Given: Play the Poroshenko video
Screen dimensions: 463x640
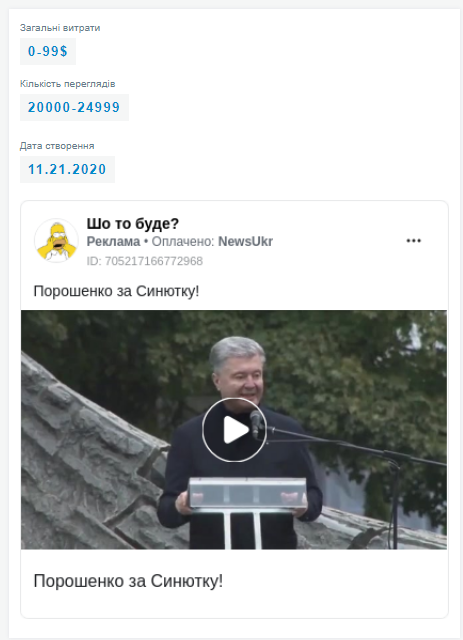Looking at the screenshot, I should point(234,429).
